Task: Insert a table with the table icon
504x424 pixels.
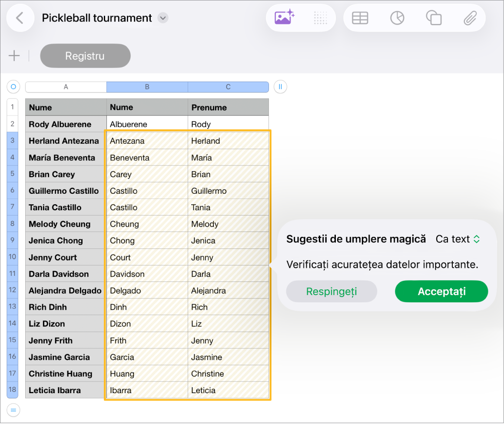Action: click(360, 18)
